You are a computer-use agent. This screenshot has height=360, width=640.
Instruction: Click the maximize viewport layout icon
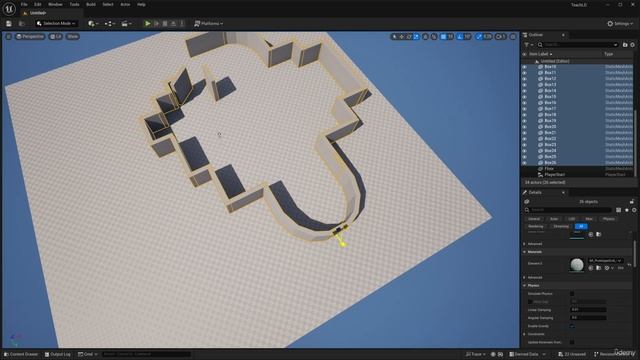513,37
